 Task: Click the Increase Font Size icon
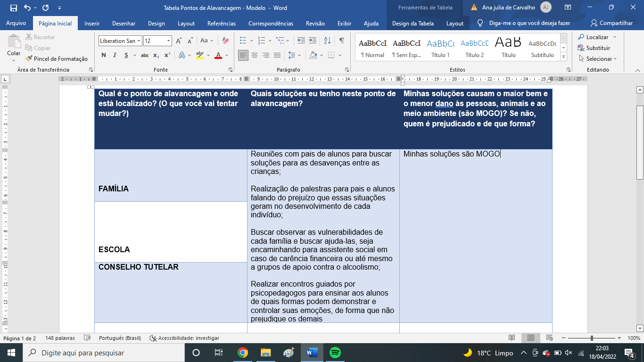click(x=179, y=41)
